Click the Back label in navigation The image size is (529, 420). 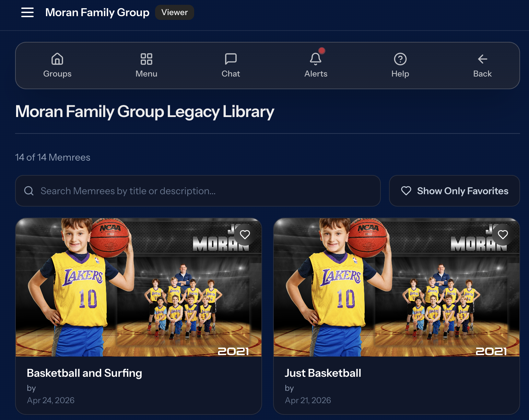483,74
